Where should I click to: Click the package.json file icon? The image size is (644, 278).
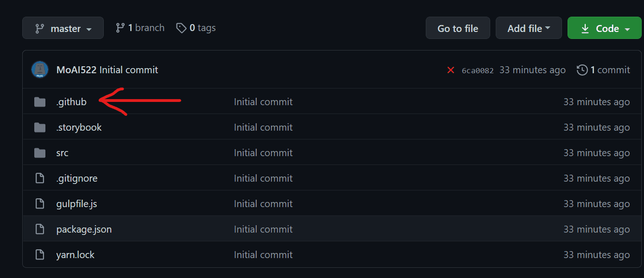click(40, 229)
